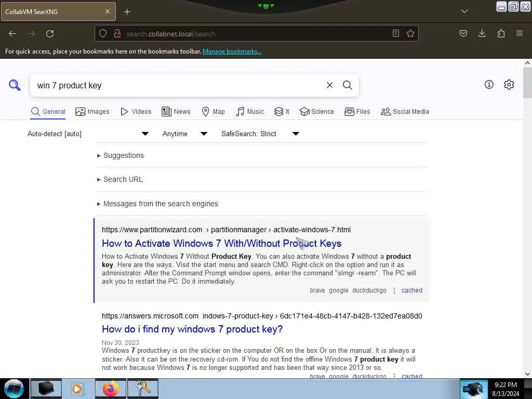
Task: Open cached link of partitionwizard result
Action: (412, 290)
